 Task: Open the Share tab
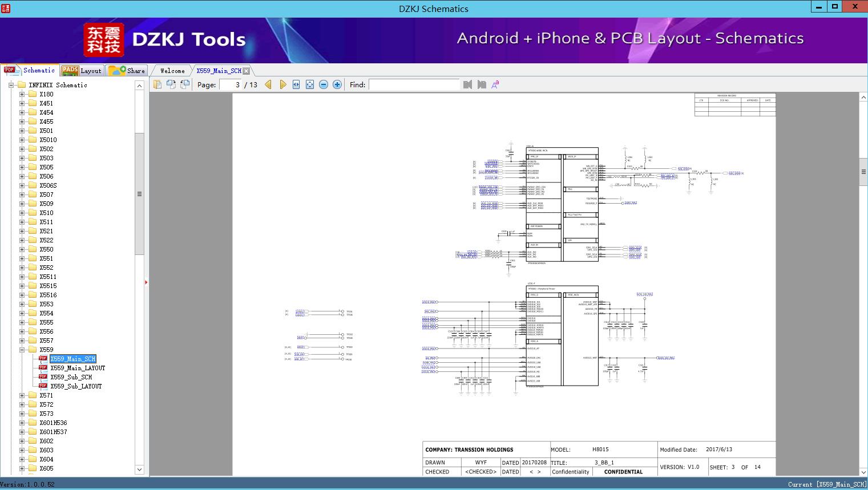[x=128, y=71]
